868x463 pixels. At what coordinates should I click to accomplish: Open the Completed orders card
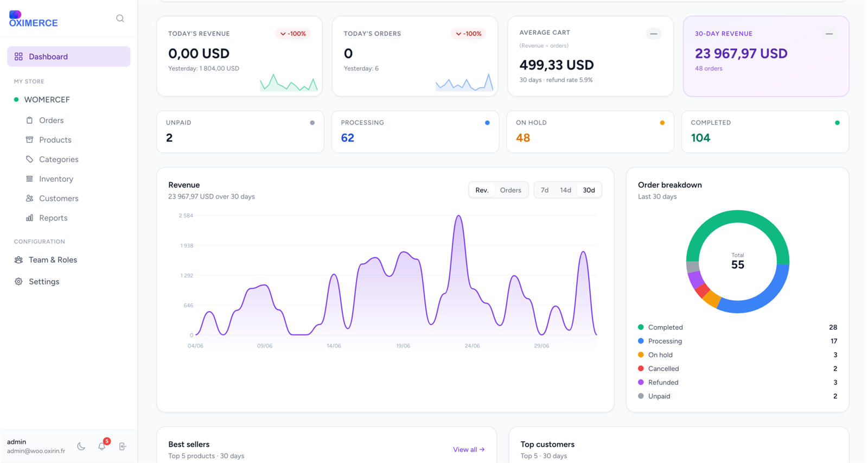pyautogui.click(x=765, y=132)
